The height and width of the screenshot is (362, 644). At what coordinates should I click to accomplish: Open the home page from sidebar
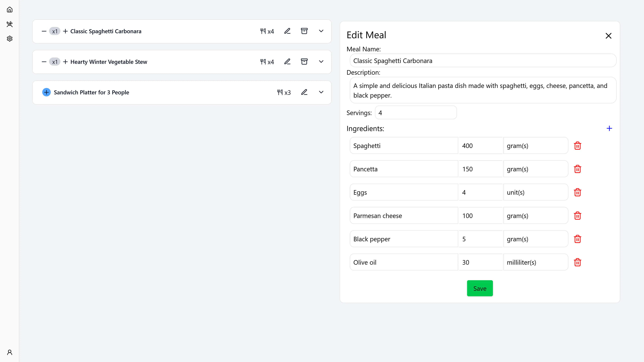pyautogui.click(x=10, y=10)
